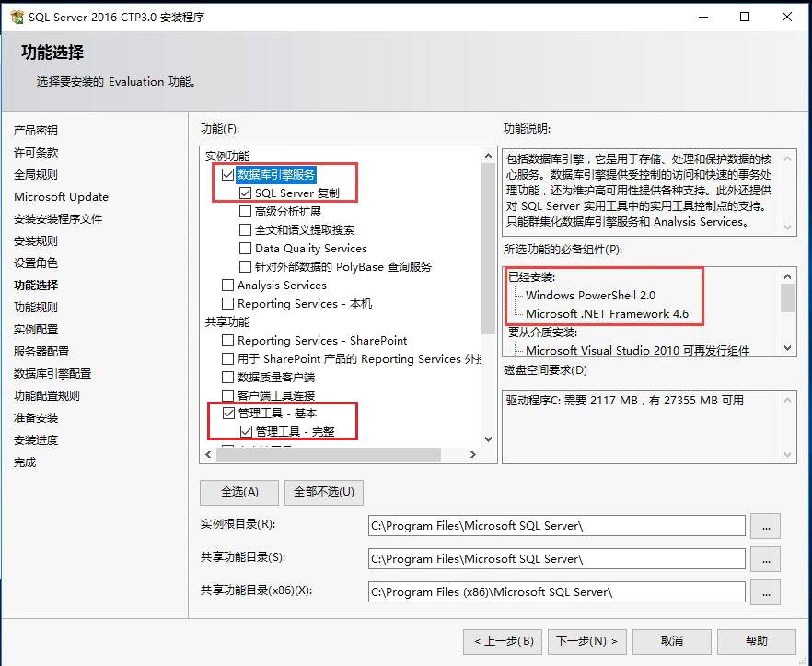This screenshot has height=666, width=812.
Task: Check the Data Quality Services feature
Action: (244, 248)
